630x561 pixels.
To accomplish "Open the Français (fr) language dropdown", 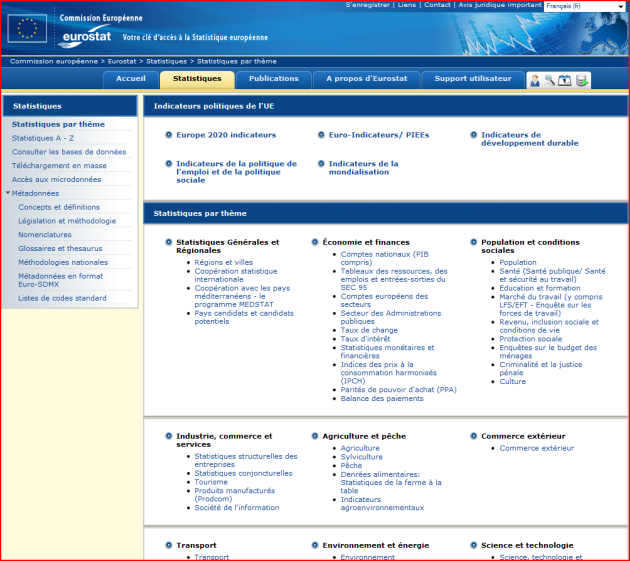I will coord(586,6).
